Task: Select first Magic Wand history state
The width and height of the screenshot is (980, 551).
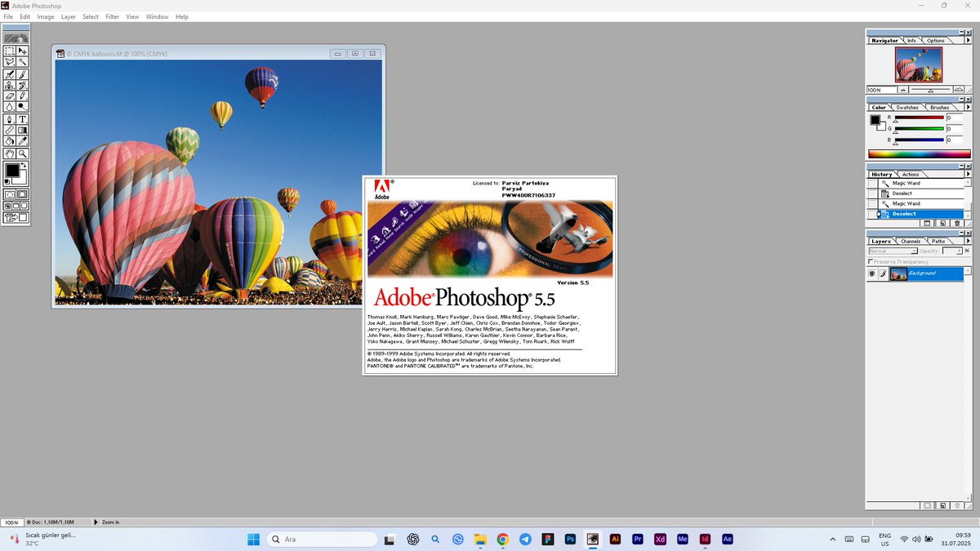Action: tap(920, 183)
